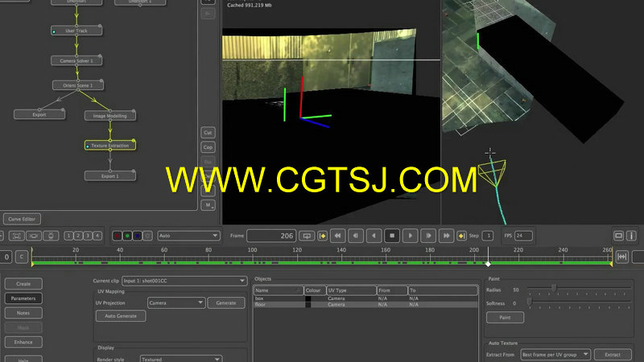The height and width of the screenshot is (362, 644).
Task: Open the Curve Editor
Action: click(22, 219)
